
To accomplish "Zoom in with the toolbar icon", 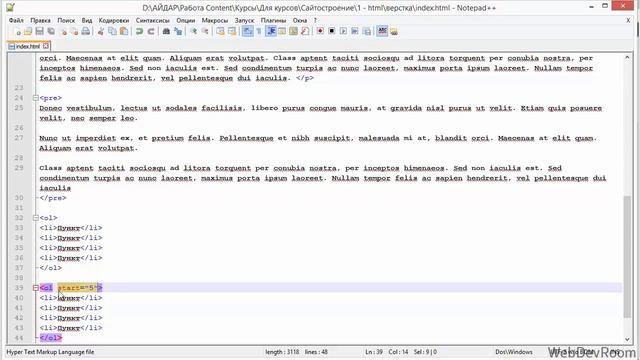I will click(x=193, y=31).
